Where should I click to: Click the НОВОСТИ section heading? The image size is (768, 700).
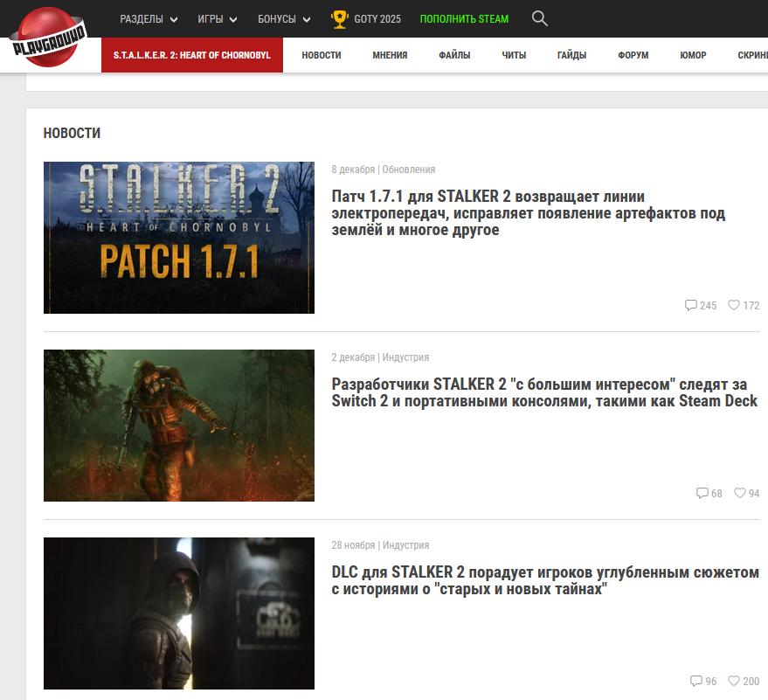(x=72, y=133)
